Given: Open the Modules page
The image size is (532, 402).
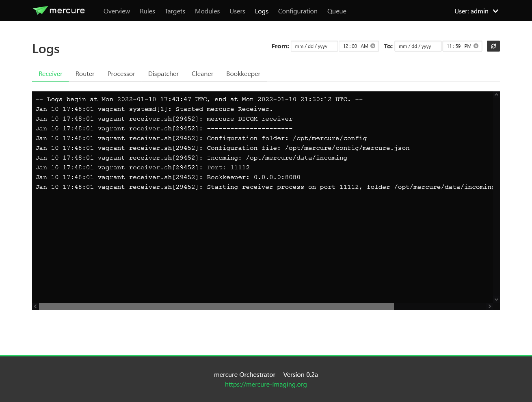Looking at the screenshot, I should (x=207, y=11).
